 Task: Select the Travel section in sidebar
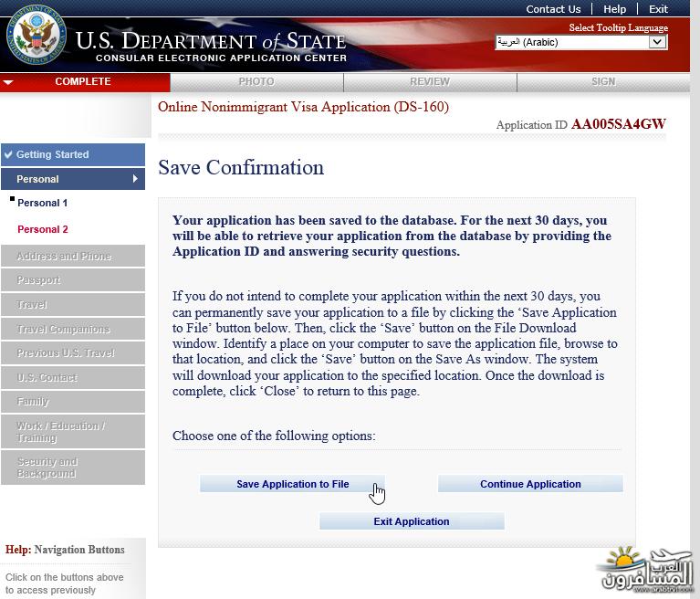73,305
